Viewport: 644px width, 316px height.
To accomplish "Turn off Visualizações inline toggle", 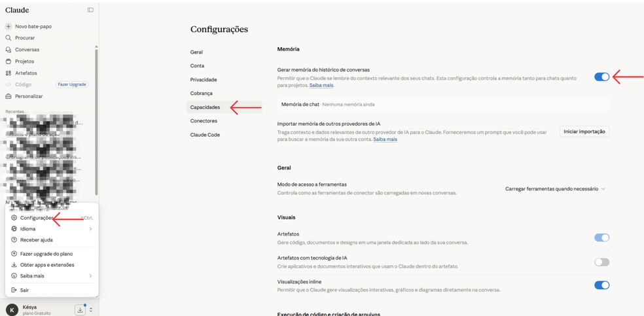I will [x=601, y=285].
